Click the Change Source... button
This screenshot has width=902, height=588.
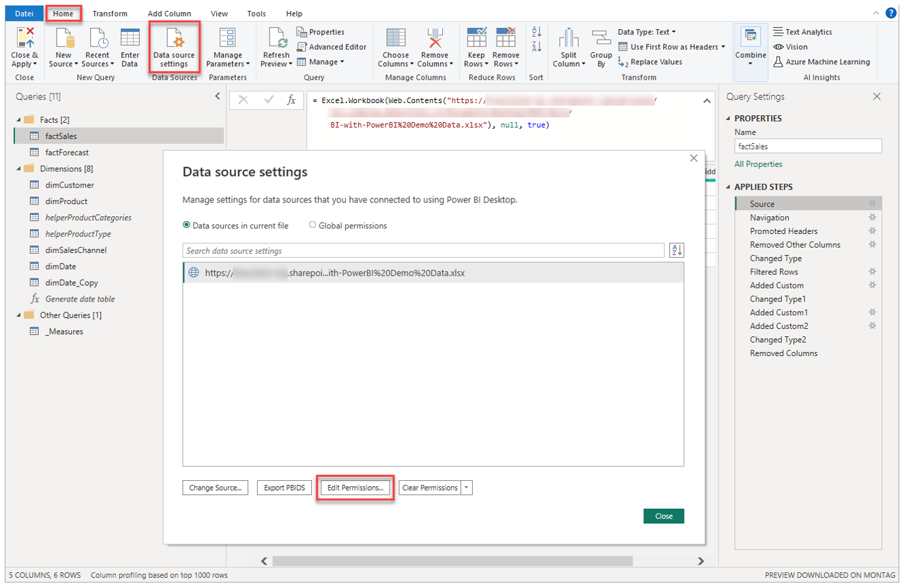click(x=215, y=488)
